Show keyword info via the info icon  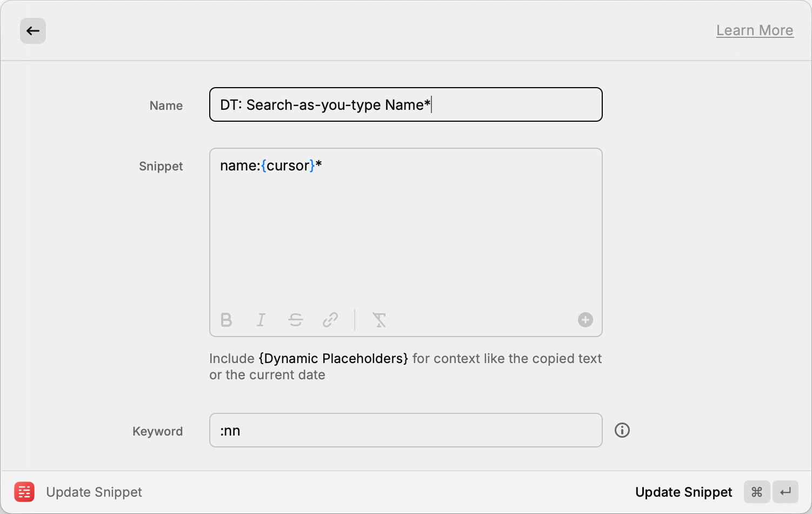coord(622,430)
